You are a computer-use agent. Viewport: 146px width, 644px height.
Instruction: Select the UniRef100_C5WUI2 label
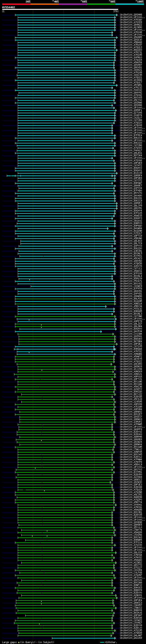tap(131, 608)
